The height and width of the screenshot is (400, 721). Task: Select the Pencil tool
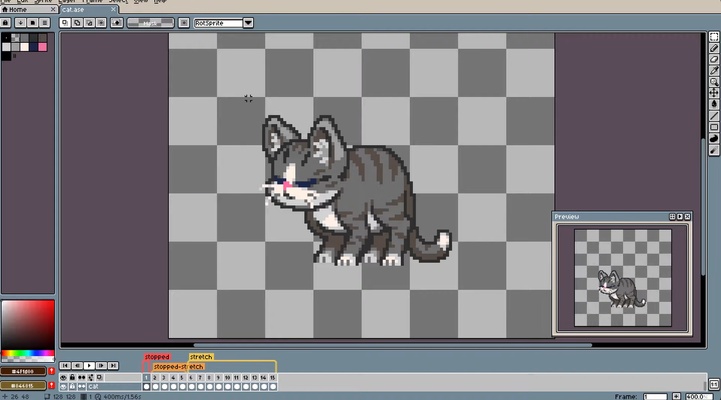(714, 48)
